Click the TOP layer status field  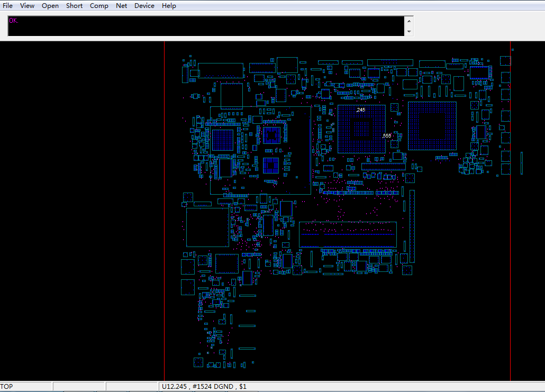click(x=26, y=386)
